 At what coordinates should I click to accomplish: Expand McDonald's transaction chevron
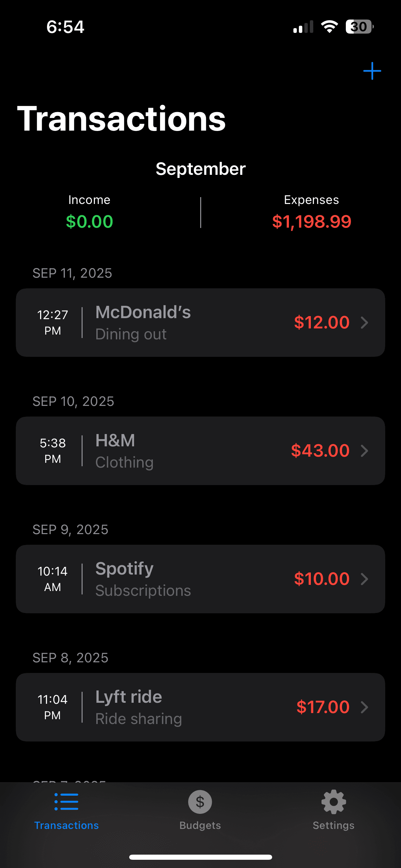(365, 323)
